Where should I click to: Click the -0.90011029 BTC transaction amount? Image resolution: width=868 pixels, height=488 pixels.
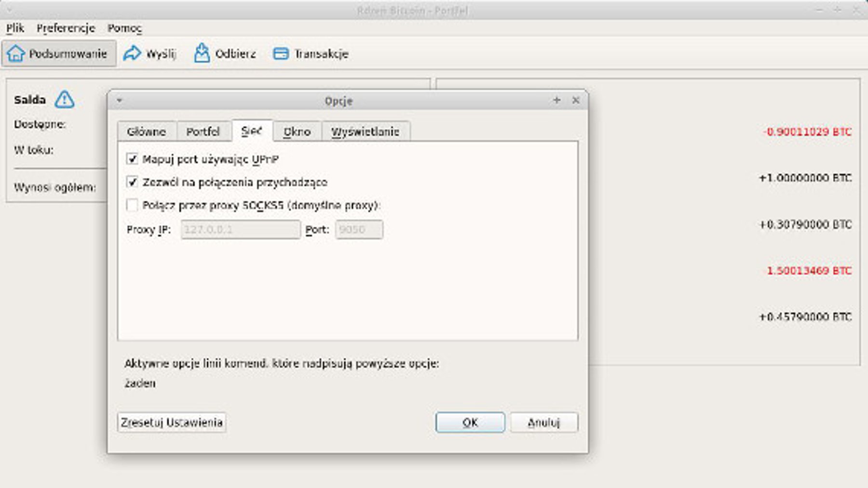[807, 132]
